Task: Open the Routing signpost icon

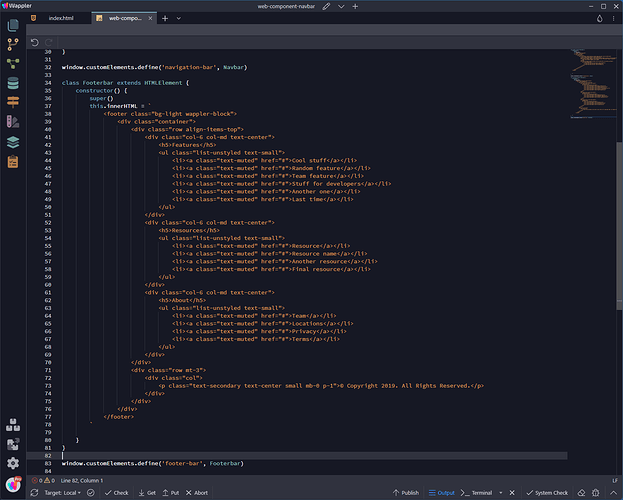Action: point(13,102)
